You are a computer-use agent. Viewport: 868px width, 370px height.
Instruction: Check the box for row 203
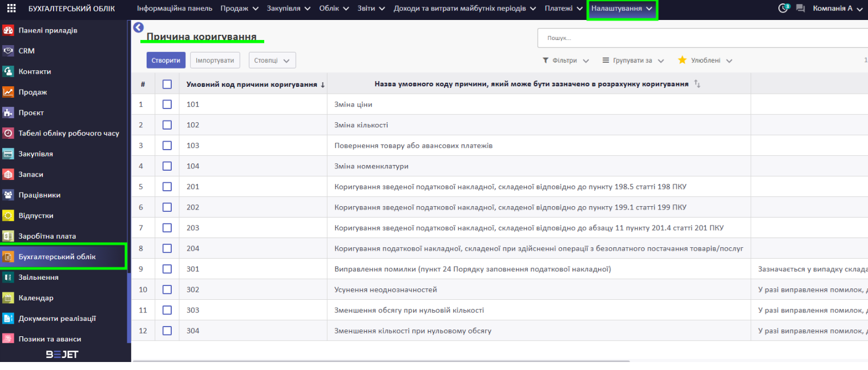167,228
